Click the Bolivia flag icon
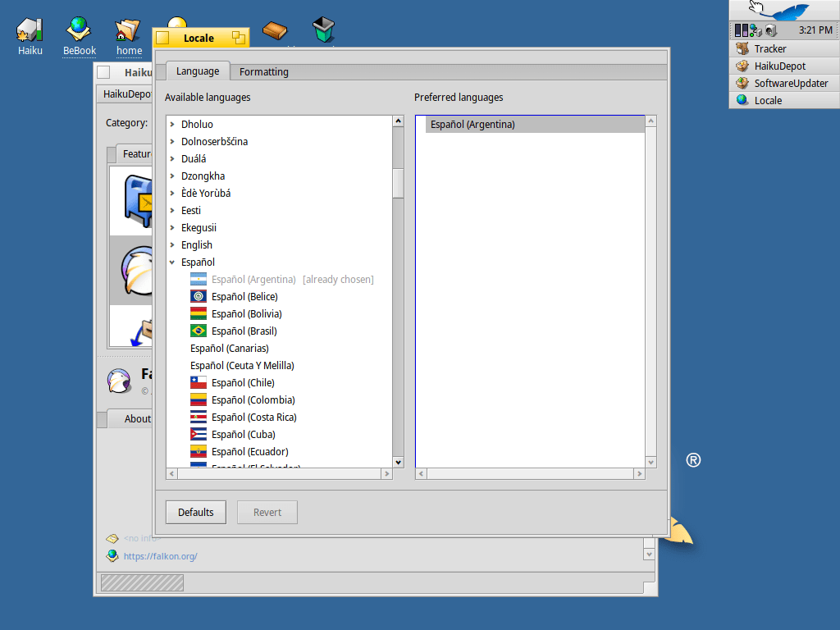This screenshot has height=630, width=840. (199, 313)
